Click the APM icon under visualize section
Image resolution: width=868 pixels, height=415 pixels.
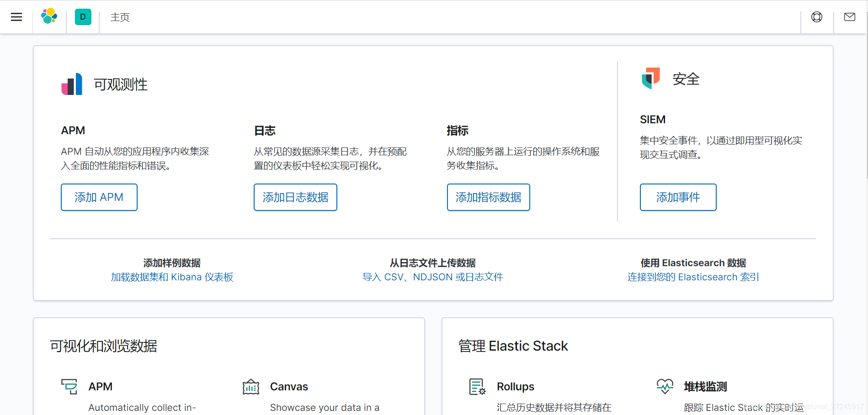point(69,387)
